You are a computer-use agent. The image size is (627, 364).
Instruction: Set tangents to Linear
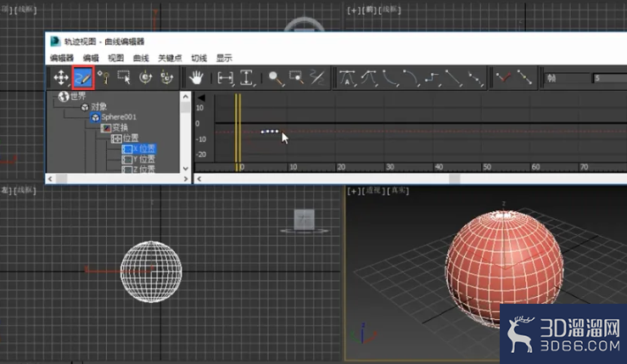[x=454, y=77]
